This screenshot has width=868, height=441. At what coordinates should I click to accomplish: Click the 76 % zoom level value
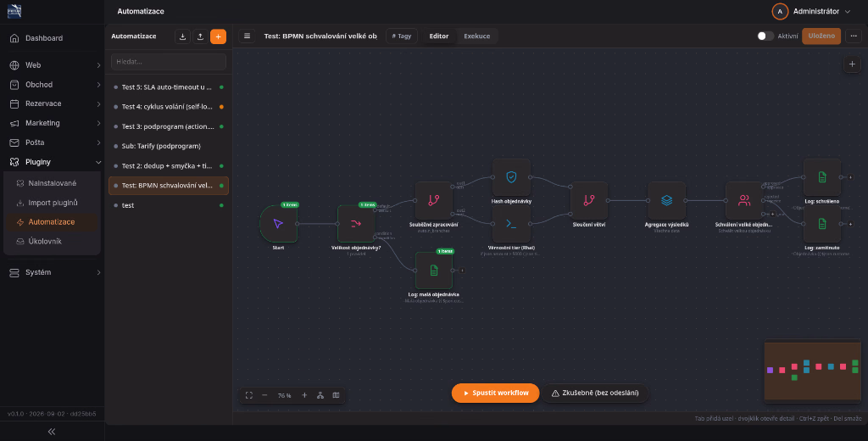click(x=285, y=395)
